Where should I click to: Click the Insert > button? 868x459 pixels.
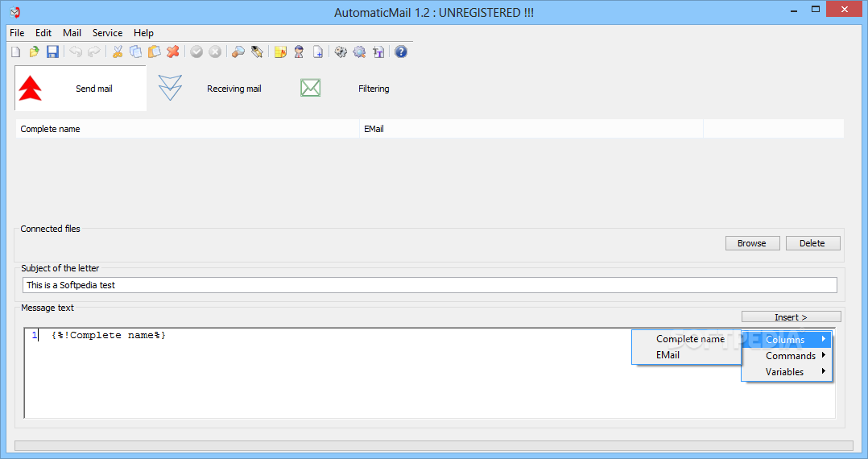click(791, 316)
